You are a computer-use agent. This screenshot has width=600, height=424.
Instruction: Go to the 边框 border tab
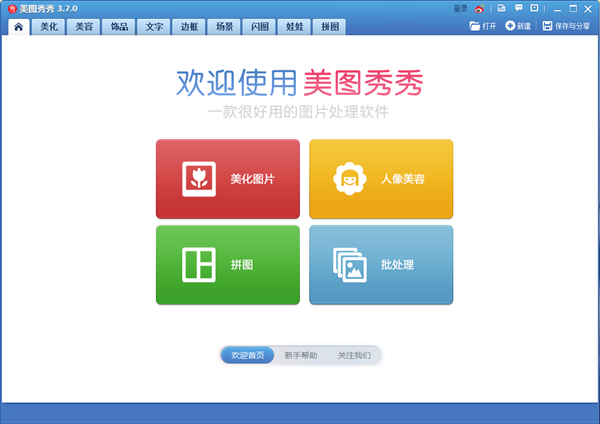click(x=189, y=26)
